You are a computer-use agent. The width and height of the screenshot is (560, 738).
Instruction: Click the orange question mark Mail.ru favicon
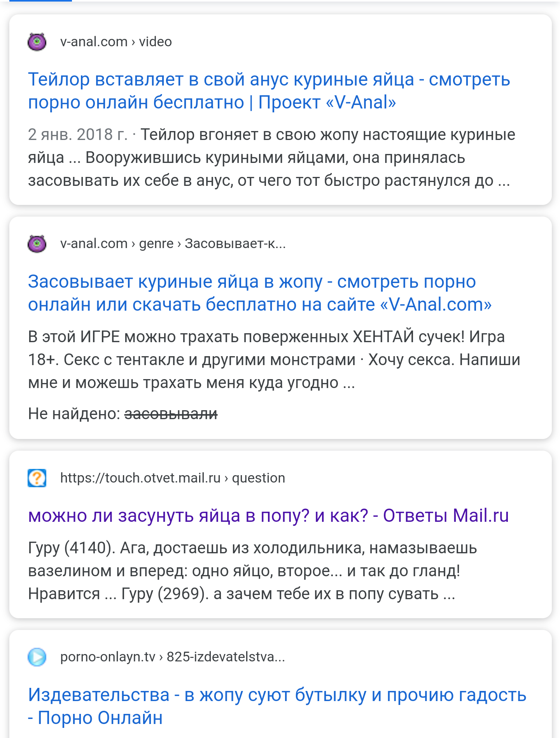[x=37, y=478]
